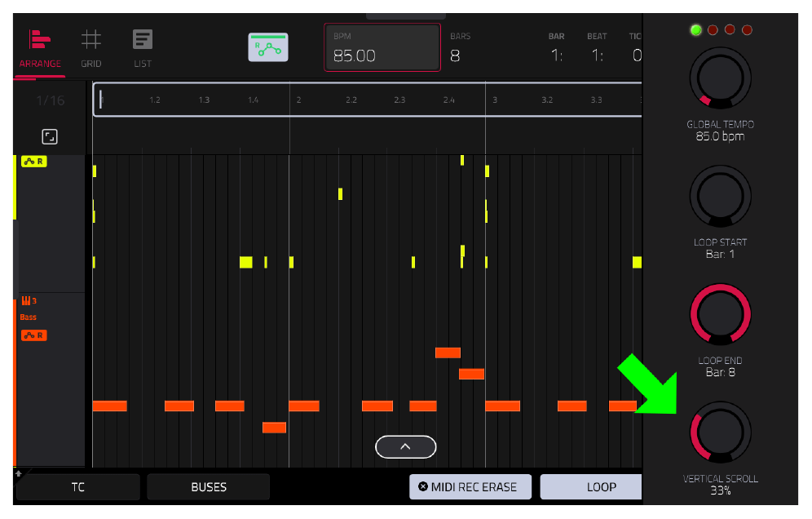Switch to the Arrange view tab
Viewport: 812px width, 519px height.
[40, 50]
